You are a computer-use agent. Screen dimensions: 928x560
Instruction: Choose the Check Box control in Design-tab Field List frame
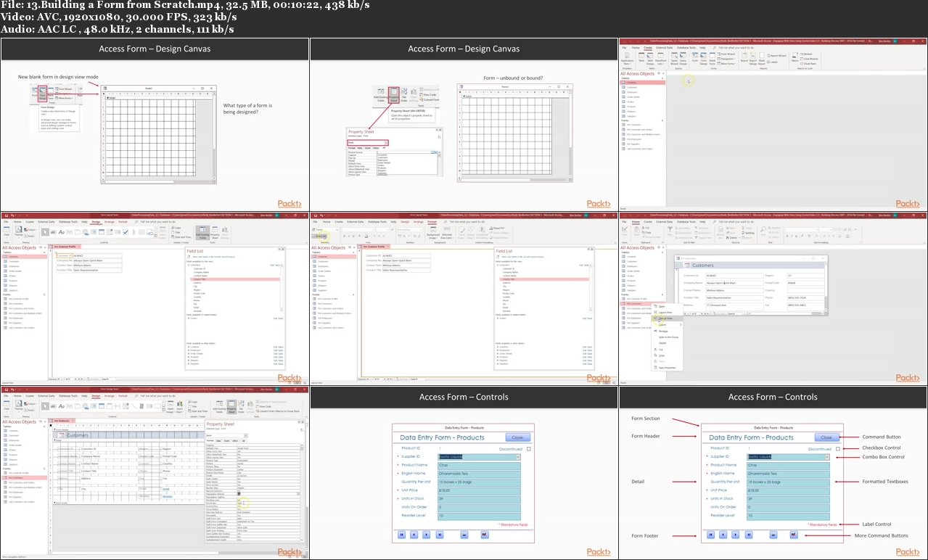click(x=126, y=232)
